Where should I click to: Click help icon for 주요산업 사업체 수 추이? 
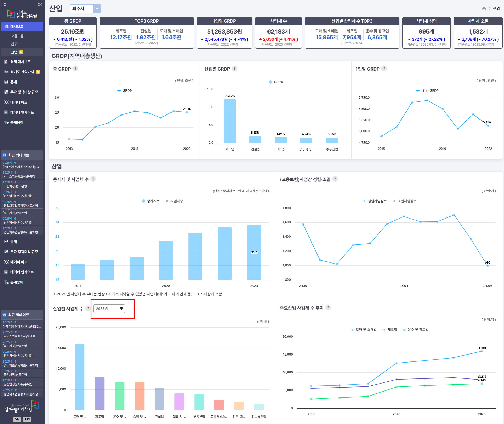(x=328, y=308)
